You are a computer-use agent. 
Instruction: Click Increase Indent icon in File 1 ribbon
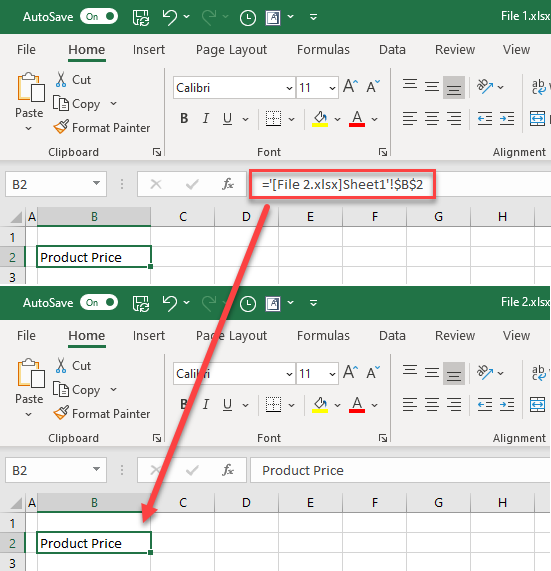coord(507,118)
